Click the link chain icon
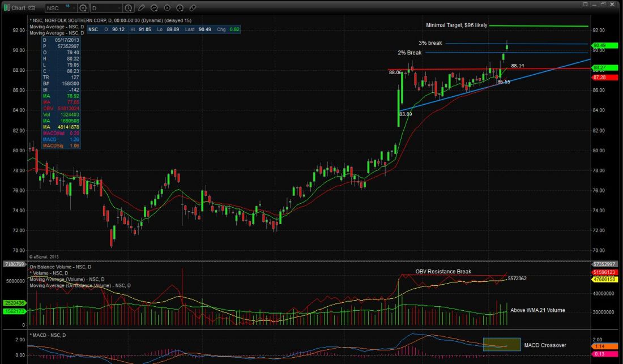Screen dimensions: 623x364 coord(193,8)
